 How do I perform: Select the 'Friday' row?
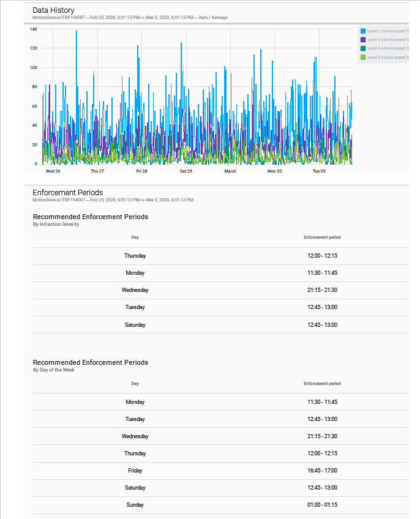(x=220, y=471)
